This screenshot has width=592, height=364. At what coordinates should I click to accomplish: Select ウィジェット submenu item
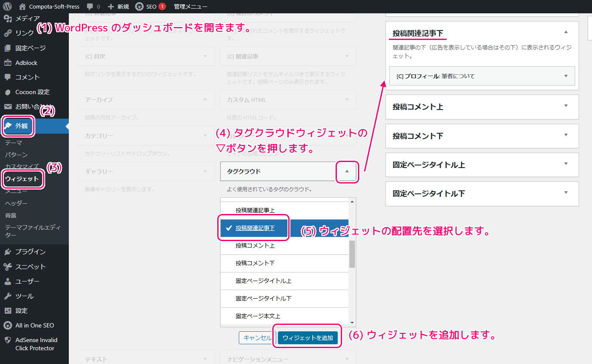22,179
